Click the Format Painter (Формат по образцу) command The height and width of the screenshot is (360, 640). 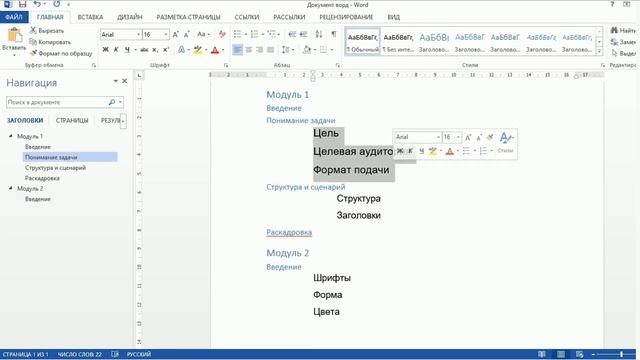point(61,53)
